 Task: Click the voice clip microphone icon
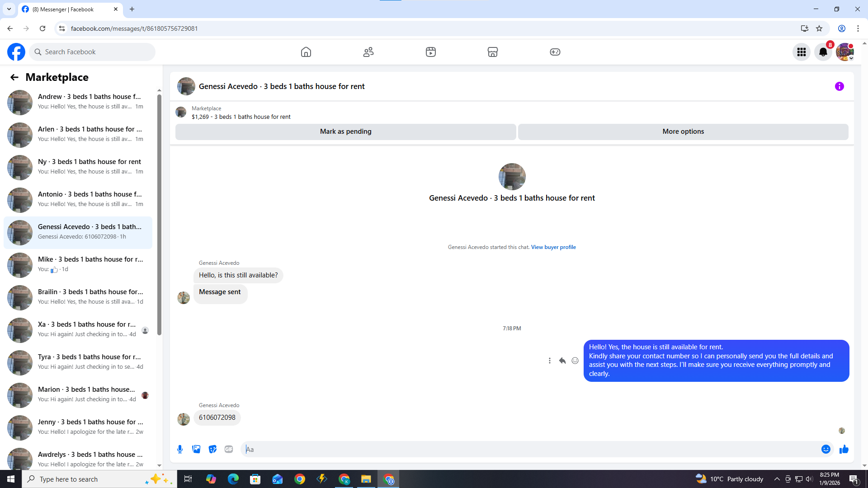pos(180,449)
